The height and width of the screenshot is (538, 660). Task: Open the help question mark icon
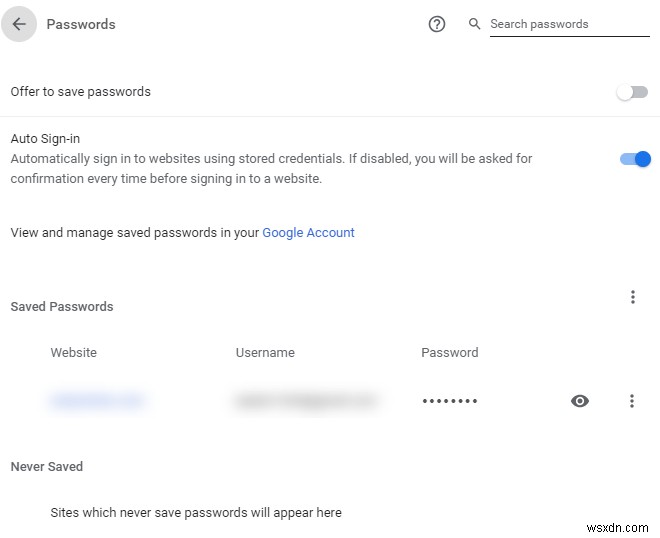(x=437, y=24)
